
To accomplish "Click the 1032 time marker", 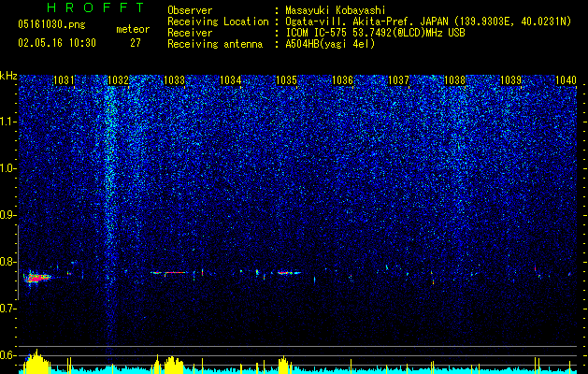I will pyautogui.click(x=119, y=79).
